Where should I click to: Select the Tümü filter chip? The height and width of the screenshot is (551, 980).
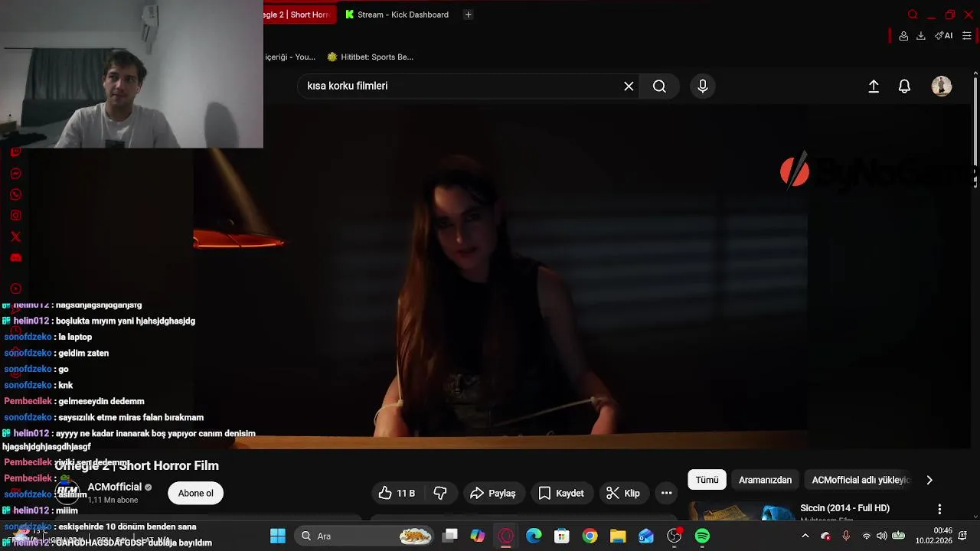(x=707, y=480)
